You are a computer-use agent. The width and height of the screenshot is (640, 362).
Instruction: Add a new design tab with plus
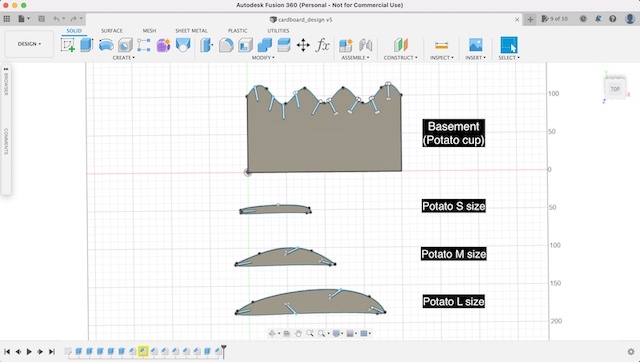coord(530,19)
